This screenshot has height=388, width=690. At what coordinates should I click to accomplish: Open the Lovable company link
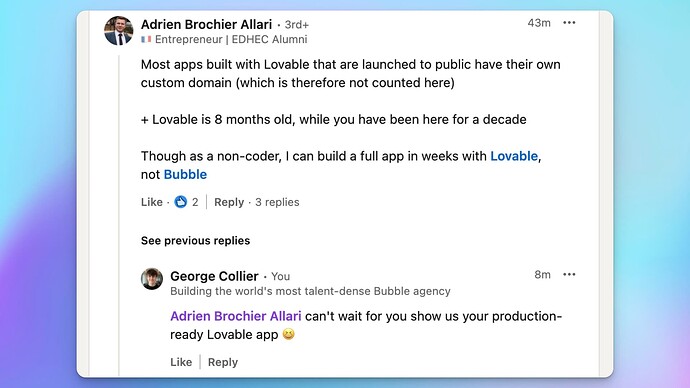pos(514,156)
